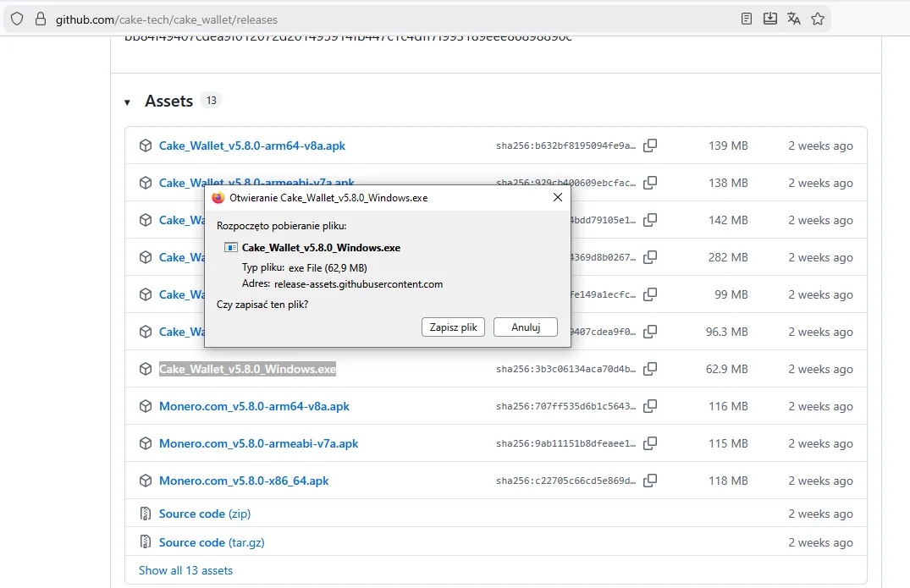
Task: Click the 118 MB size value
Action: (728, 481)
